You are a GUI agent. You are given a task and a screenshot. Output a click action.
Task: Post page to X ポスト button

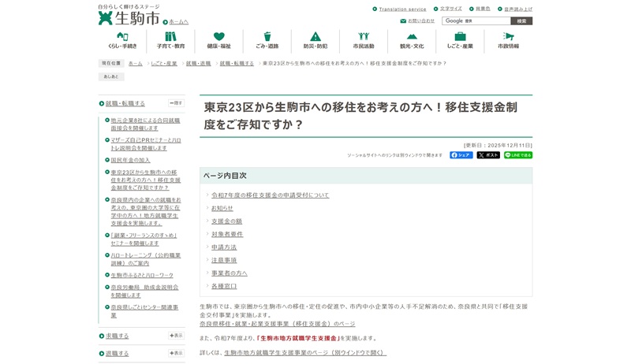(487, 155)
